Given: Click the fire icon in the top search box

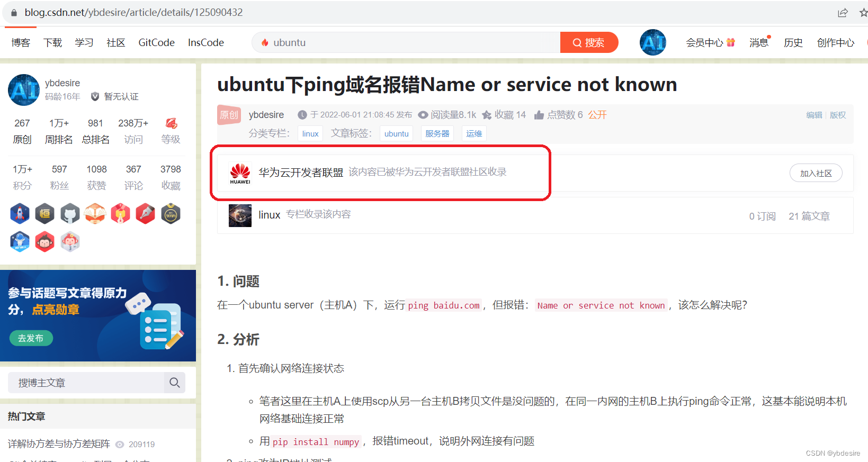Looking at the screenshot, I should [x=265, y=42].
